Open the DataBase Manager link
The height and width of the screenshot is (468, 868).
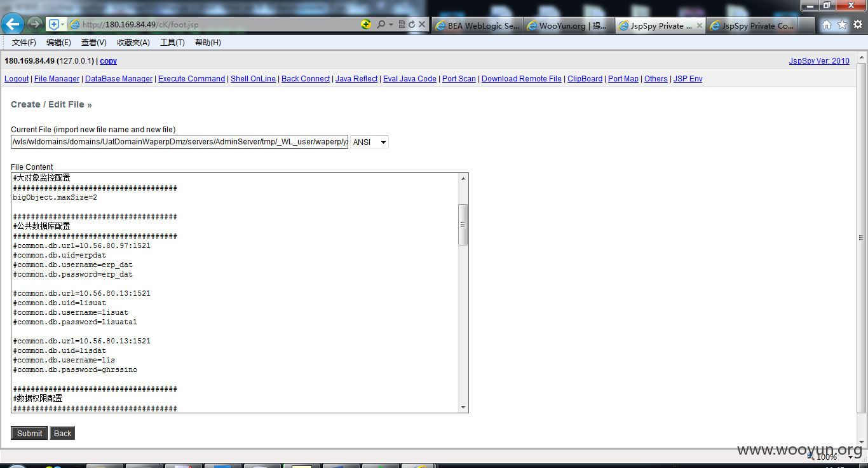coord(119,79)
